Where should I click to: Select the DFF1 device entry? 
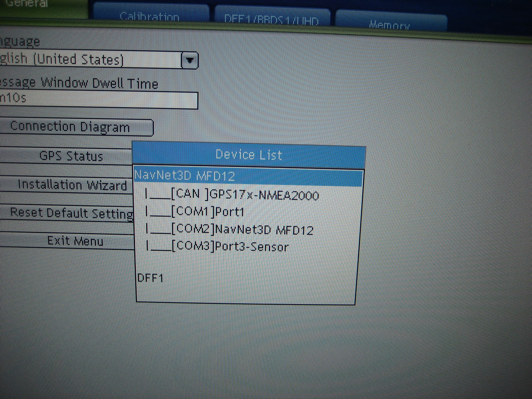coord(150,278)
